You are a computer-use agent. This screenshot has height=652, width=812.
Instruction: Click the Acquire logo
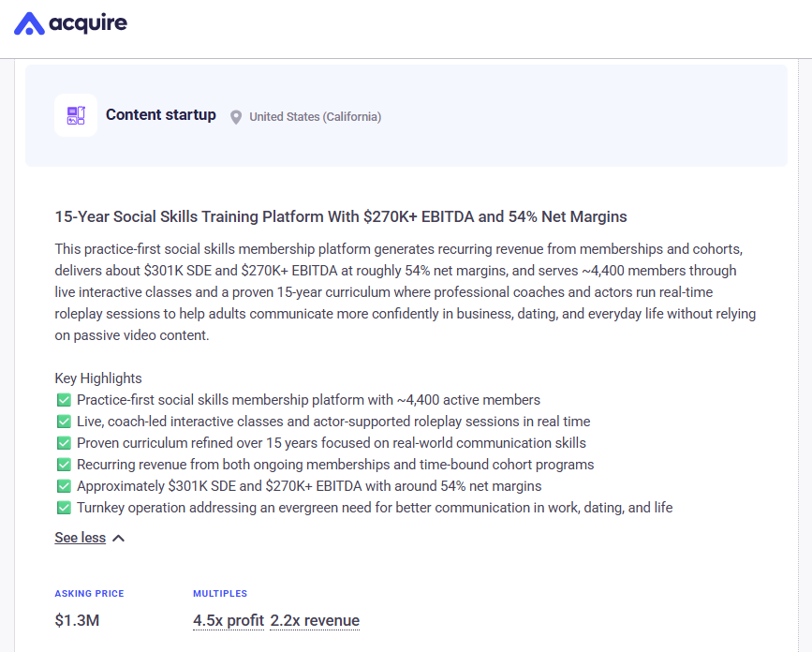[70, 23]
